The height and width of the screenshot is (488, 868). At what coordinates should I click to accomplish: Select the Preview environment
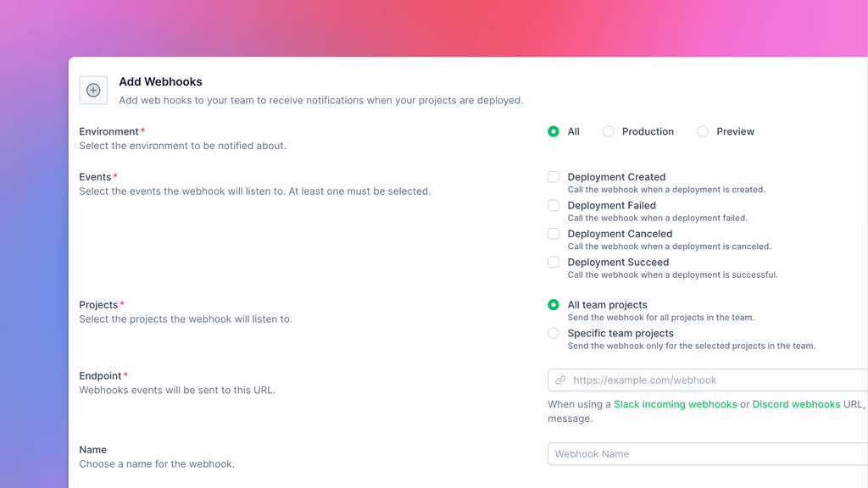point(702,131)
